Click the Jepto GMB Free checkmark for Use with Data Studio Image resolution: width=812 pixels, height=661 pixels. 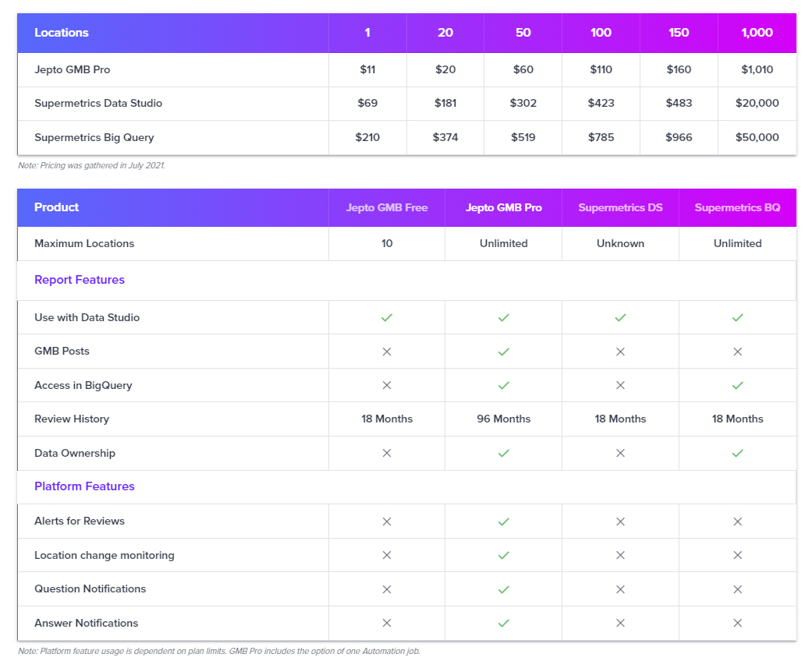point(387,317)
